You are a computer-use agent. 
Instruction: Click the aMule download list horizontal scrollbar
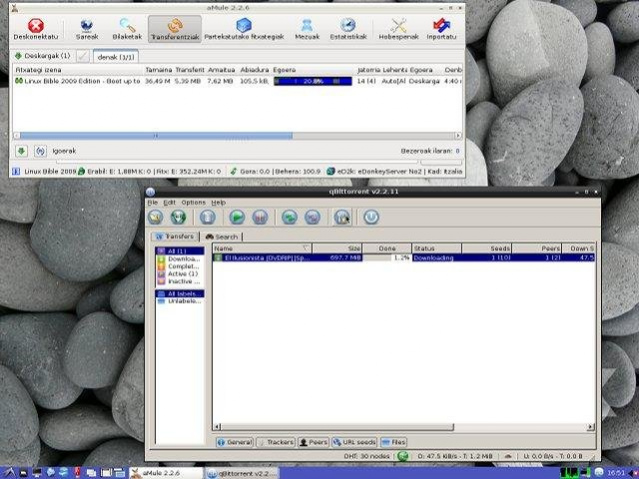pos(155,135)
